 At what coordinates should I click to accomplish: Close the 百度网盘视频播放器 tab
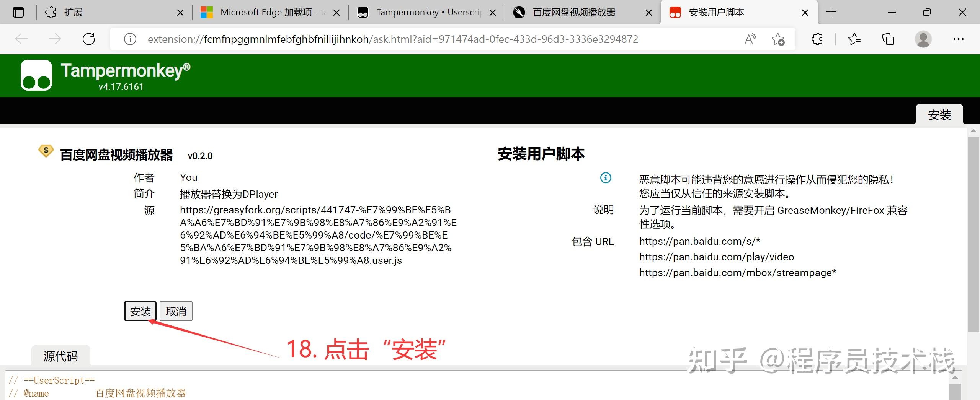tap(649, 13)
